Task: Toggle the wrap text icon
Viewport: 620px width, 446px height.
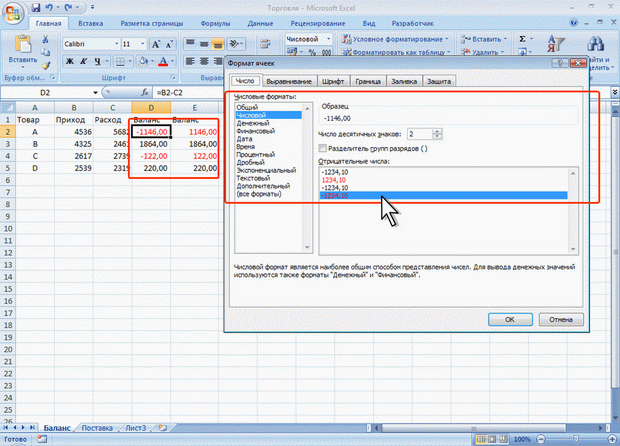Action: pyautogui.click(x=265, y=43)
